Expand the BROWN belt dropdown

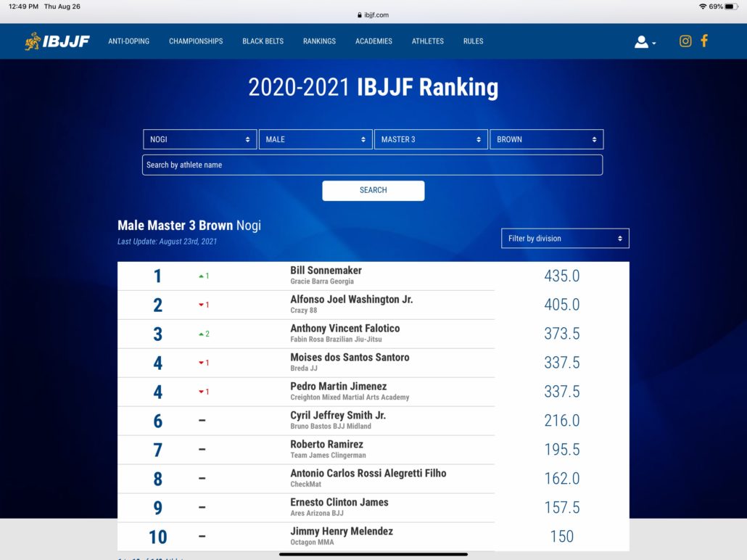[546, 139]
